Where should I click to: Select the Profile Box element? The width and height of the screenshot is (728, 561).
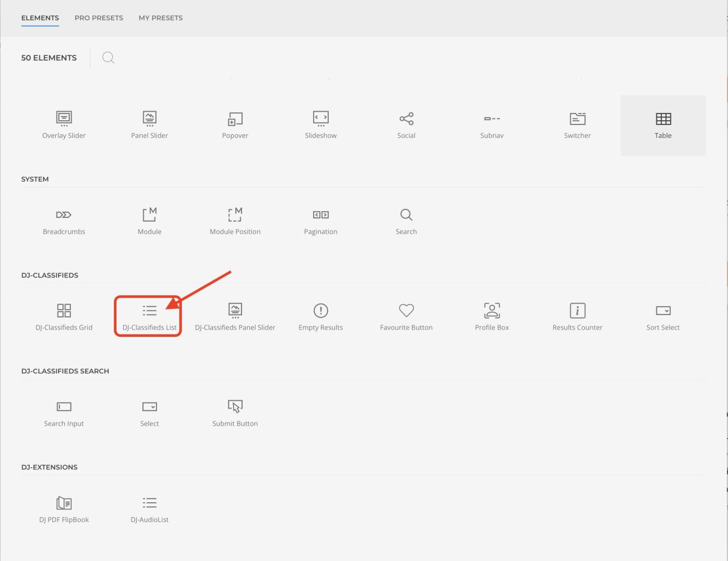491,318
